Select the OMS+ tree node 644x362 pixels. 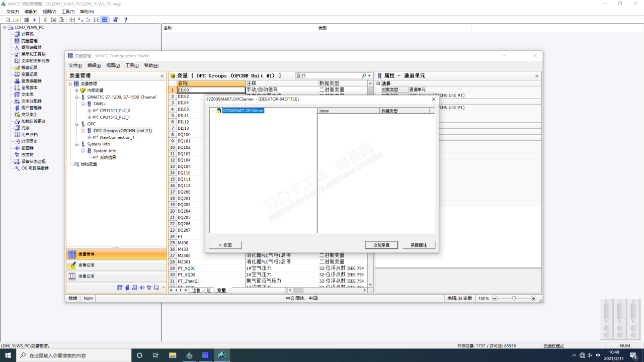100,104
